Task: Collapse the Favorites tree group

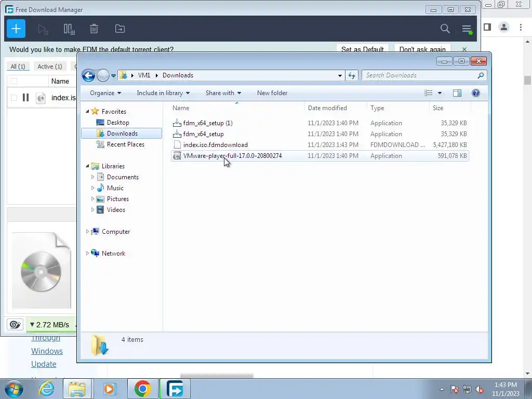Action: 87,111
